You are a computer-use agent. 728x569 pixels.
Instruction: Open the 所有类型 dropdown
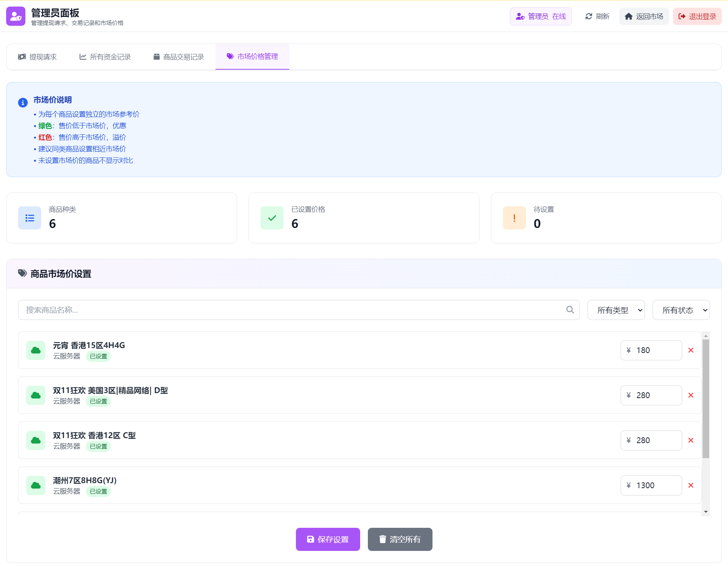616,310
